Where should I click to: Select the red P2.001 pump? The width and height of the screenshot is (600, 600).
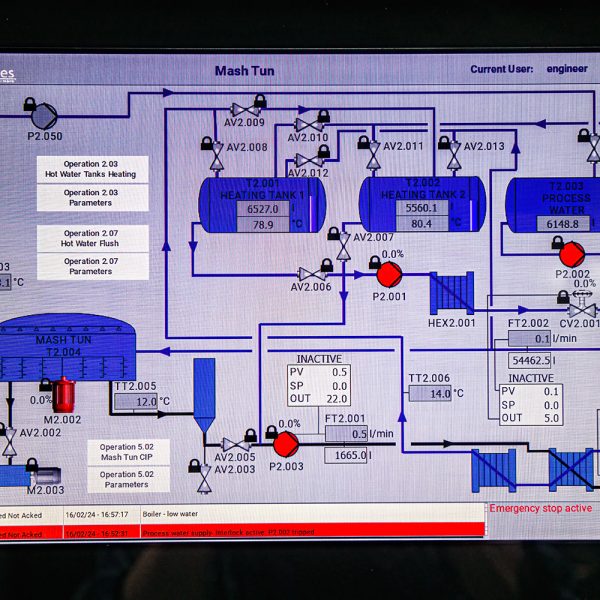click(389, 273)
